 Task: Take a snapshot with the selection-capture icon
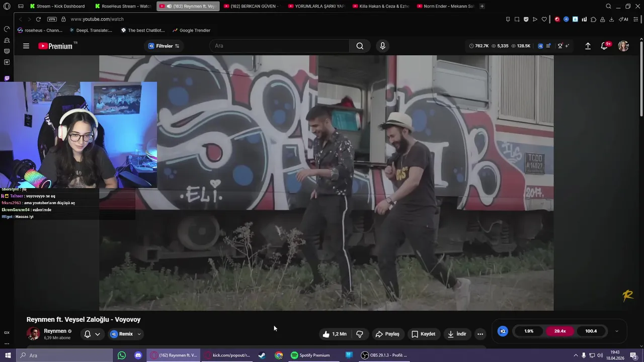(x=517, y=19)
